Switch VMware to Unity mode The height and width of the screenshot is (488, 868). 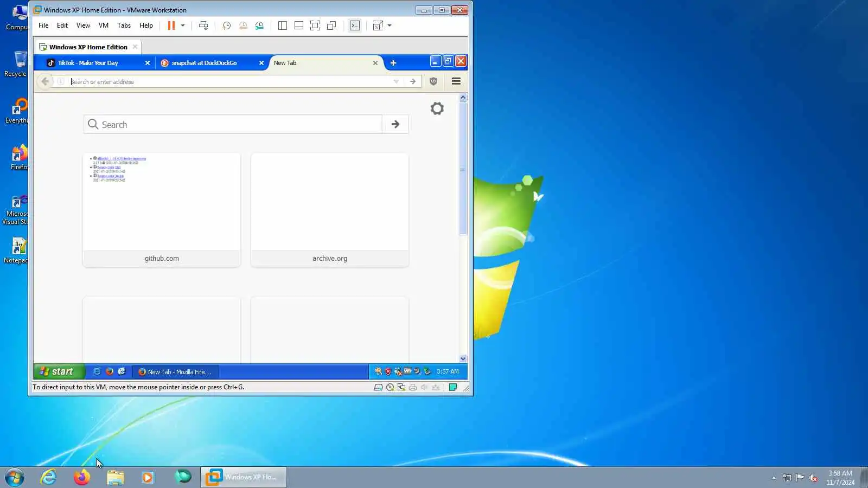[x=331, y=25]
